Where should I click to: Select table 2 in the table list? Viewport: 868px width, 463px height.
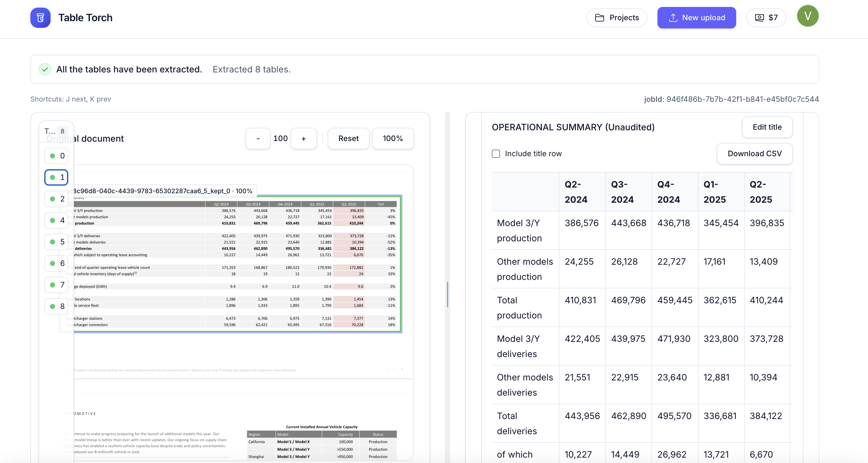(57, 199)
